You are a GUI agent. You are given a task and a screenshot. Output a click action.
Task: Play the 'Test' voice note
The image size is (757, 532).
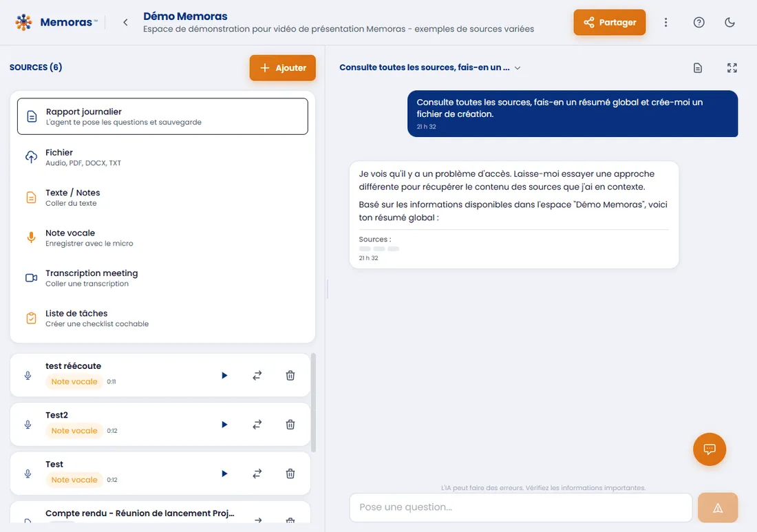224,474
